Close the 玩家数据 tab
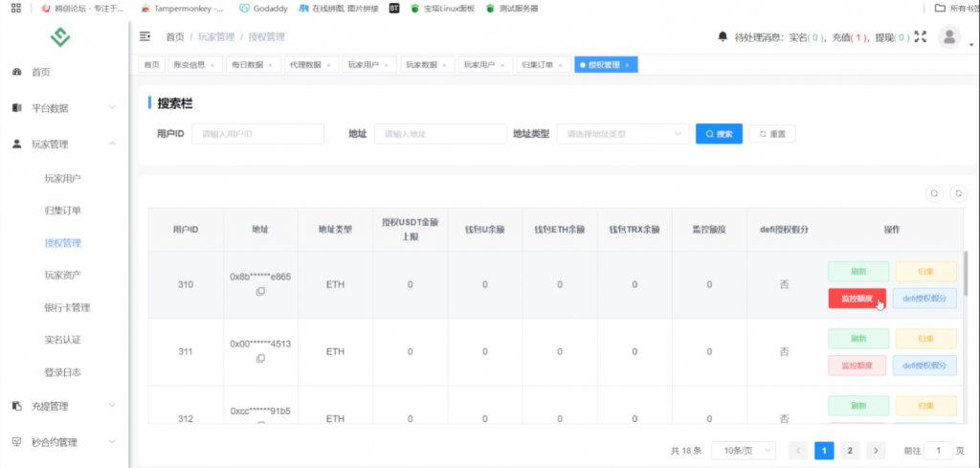 [x=444, y=65]
